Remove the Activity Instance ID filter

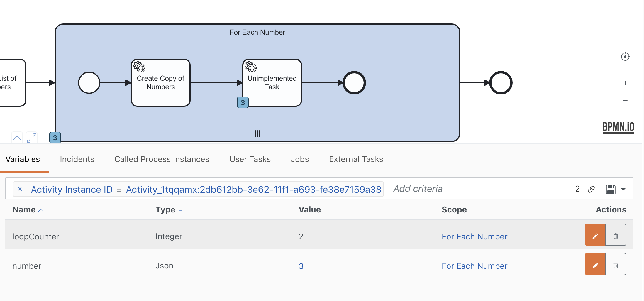(20, 189)
